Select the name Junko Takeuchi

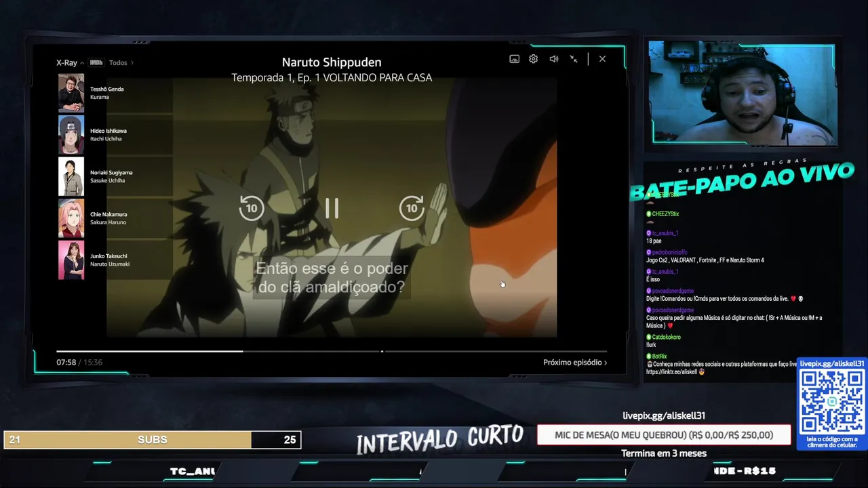point(108,256)
